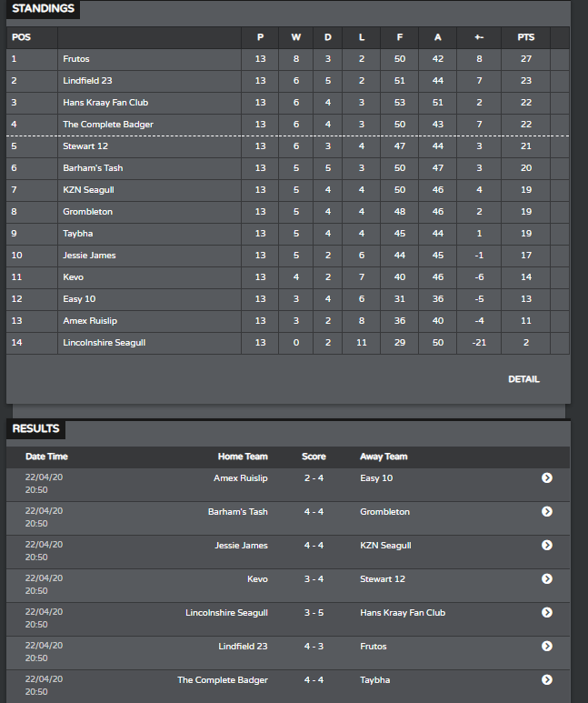This screenshot has width=588, height=703.
Task: Click Hans Kraay Fan Club in standings
Action: (x=105, y=103)
